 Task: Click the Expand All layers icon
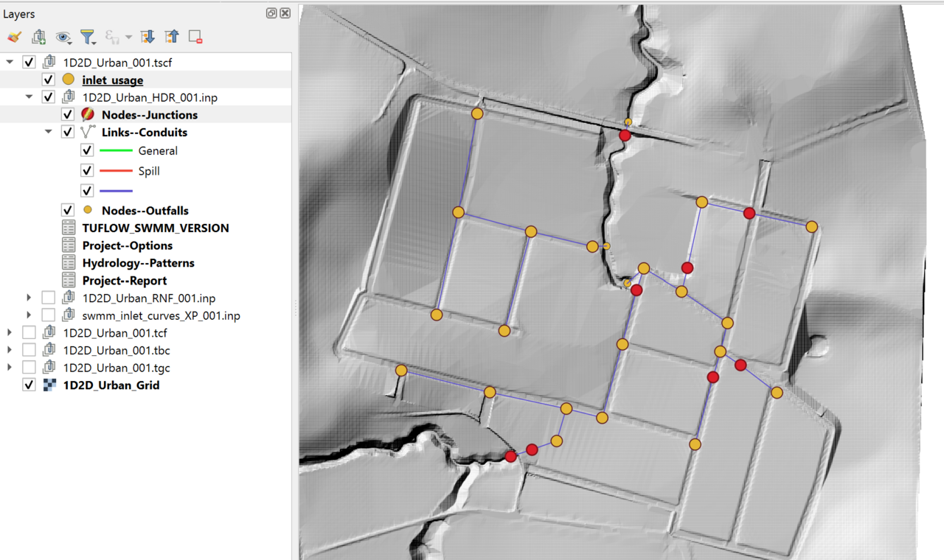pos(147,37)
